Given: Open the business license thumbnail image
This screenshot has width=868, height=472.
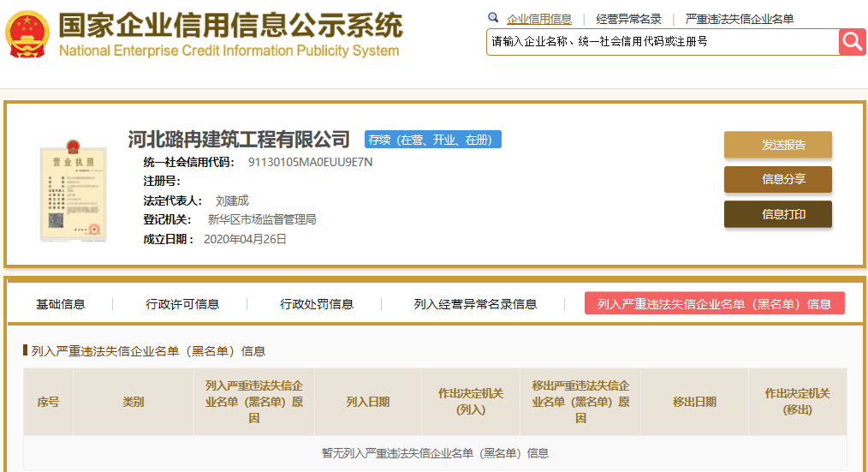Looking at the screenshot, I should [x=73, y=191].
